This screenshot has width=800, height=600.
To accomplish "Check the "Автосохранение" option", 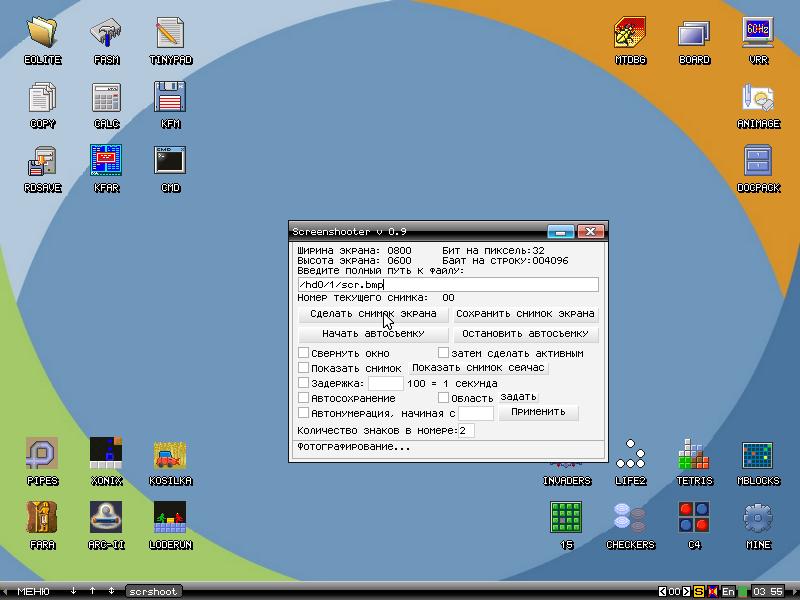I will pos(304,398).
